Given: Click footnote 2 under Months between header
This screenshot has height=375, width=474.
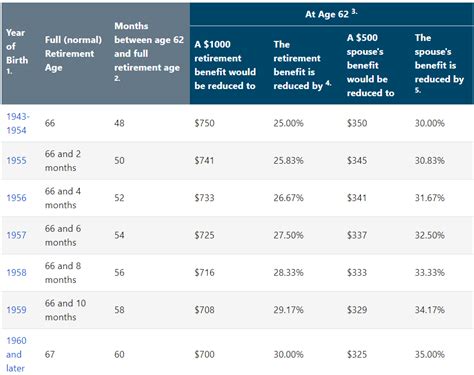Looking at the screenshot, I should [x=117, y=78].
